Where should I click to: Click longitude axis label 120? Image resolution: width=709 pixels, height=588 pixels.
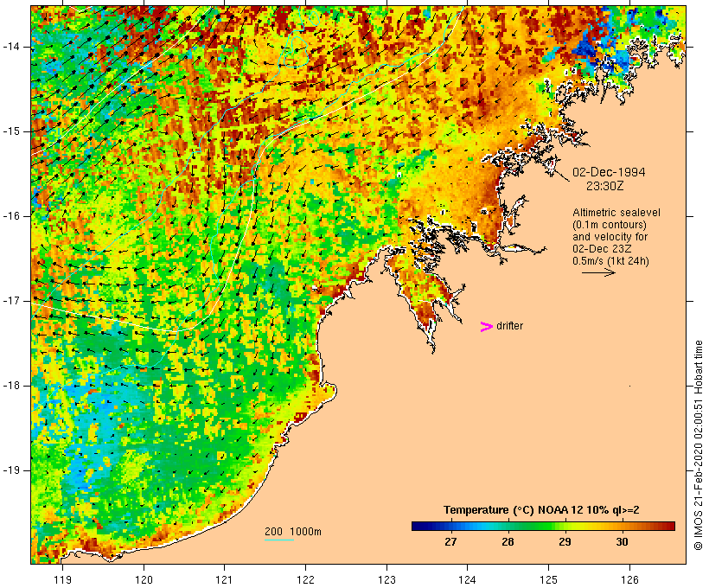(144, 579)
